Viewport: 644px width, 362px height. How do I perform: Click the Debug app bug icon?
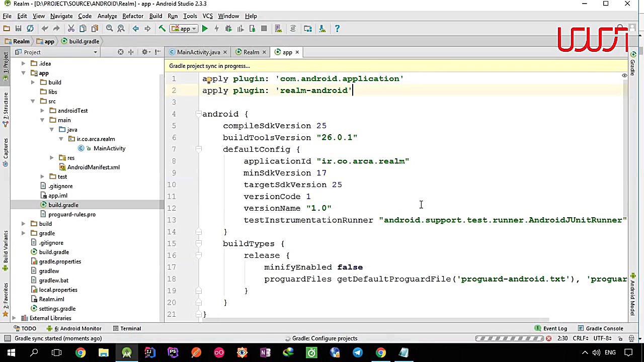click(x=228, y=29)
